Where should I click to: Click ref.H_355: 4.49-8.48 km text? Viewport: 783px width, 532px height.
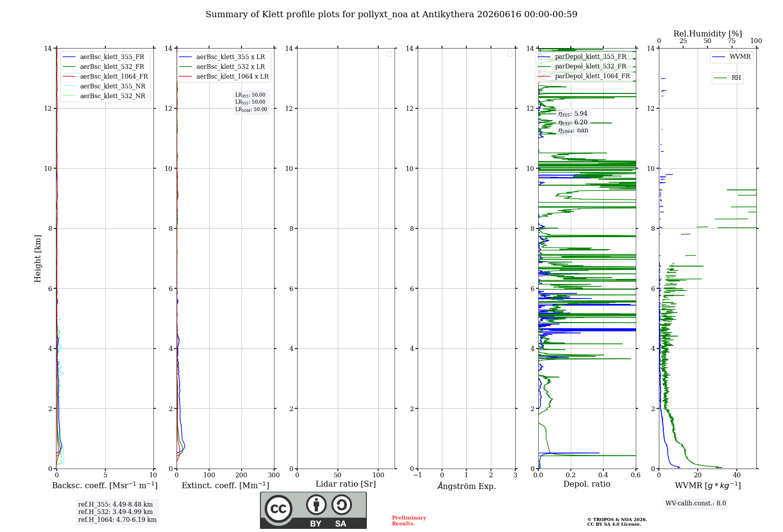point(115,505)
